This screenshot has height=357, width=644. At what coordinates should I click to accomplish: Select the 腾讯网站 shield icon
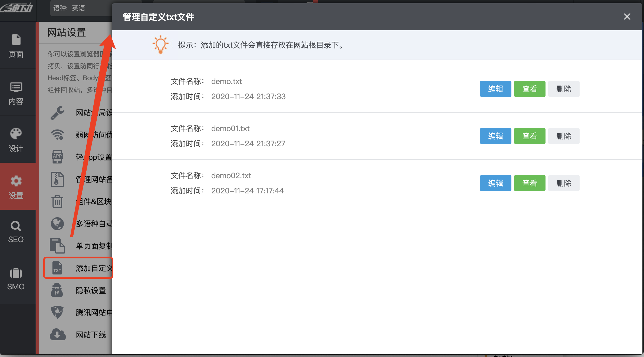[57, 312]
